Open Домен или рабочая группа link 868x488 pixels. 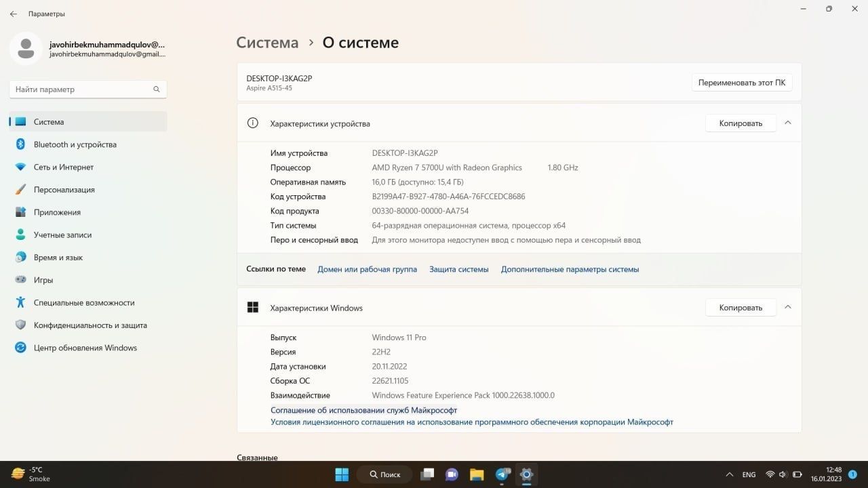[x=367, y=269]
